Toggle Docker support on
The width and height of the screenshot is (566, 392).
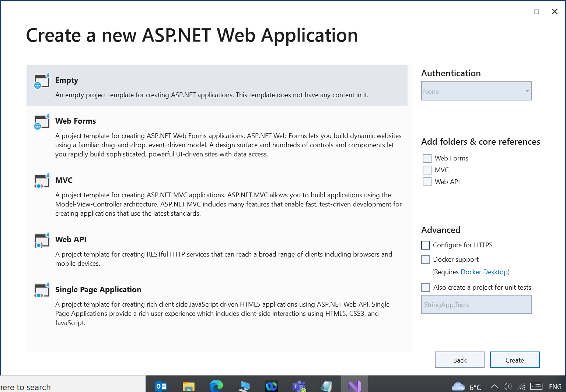click(x=425, y=259)
